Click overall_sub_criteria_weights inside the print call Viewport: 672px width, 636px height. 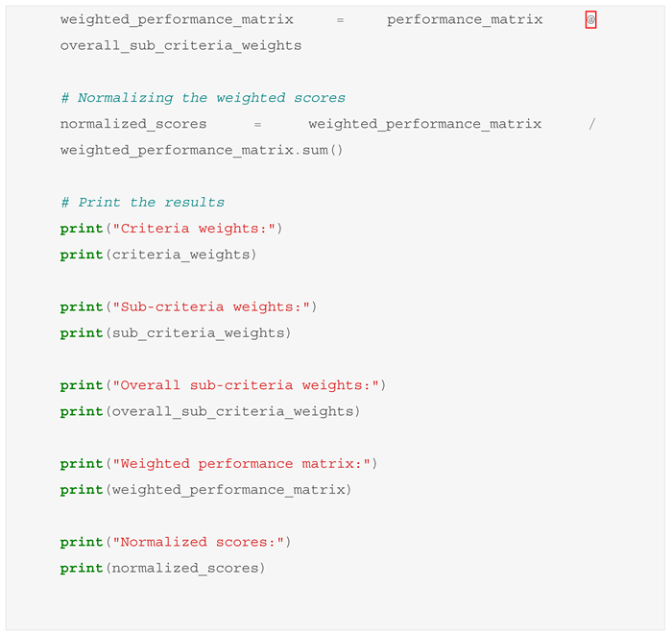[x=233, y=411]
